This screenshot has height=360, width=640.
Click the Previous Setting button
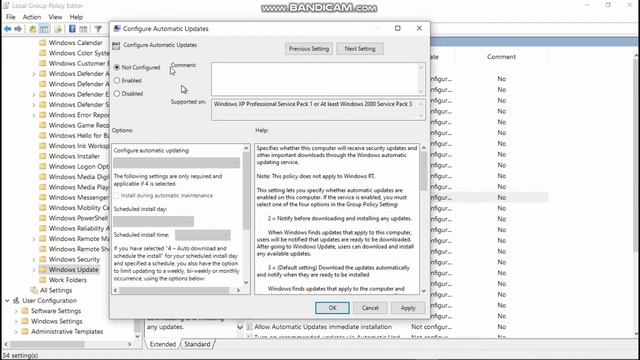(309, 49)
